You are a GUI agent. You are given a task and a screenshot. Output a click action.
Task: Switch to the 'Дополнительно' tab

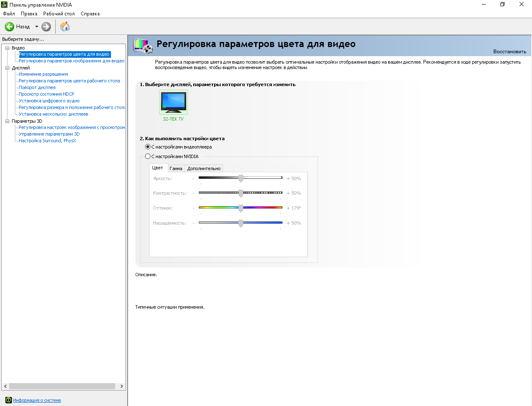point(204,168)
